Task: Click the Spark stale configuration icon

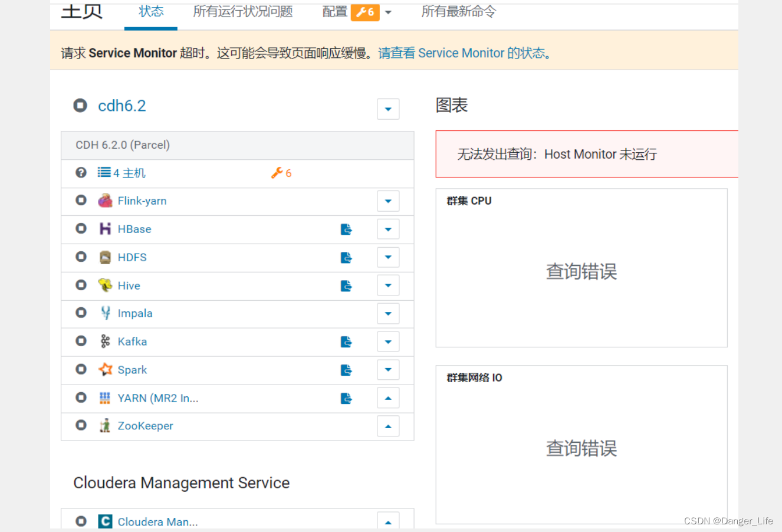Action: click(x=347, y=370)
